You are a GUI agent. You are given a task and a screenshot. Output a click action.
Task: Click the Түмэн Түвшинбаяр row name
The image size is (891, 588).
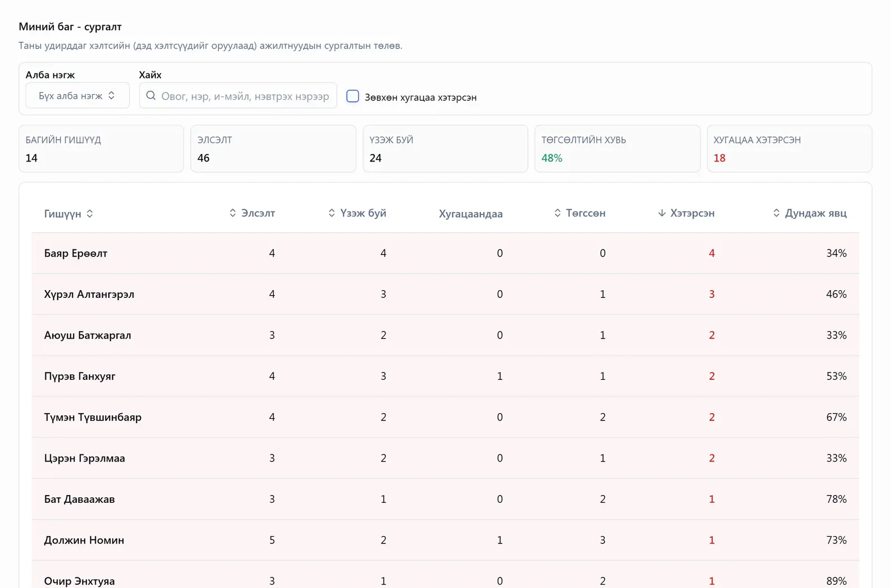[93, 417]
